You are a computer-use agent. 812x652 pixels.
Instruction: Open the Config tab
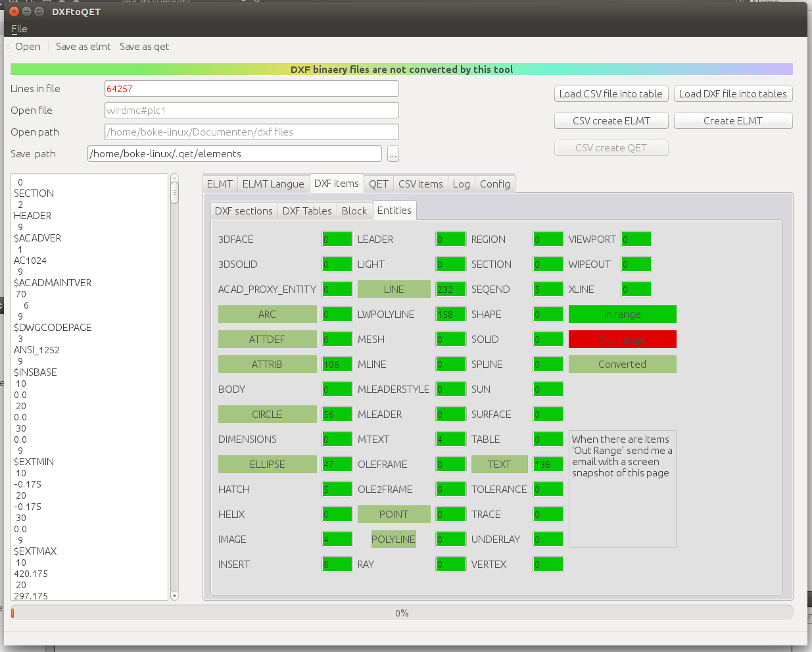494,184
